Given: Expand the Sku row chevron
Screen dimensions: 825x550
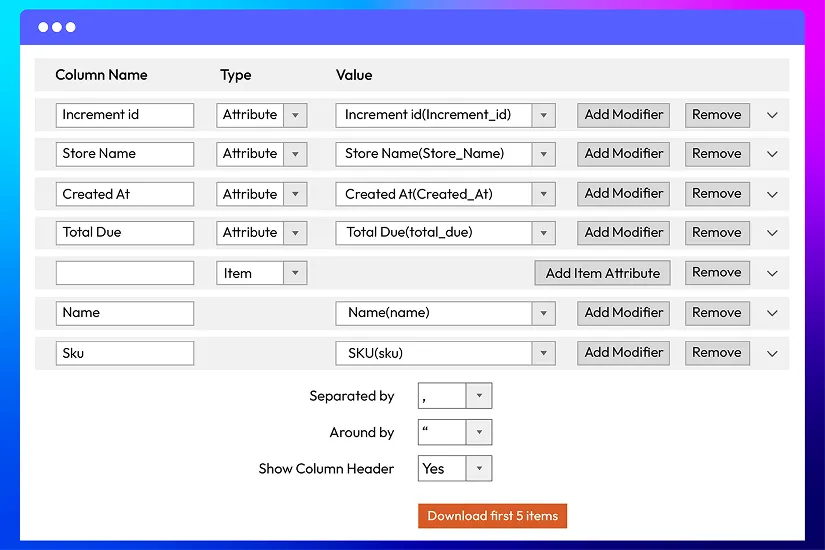Looking at the screenshot, I should pos(772,353).
